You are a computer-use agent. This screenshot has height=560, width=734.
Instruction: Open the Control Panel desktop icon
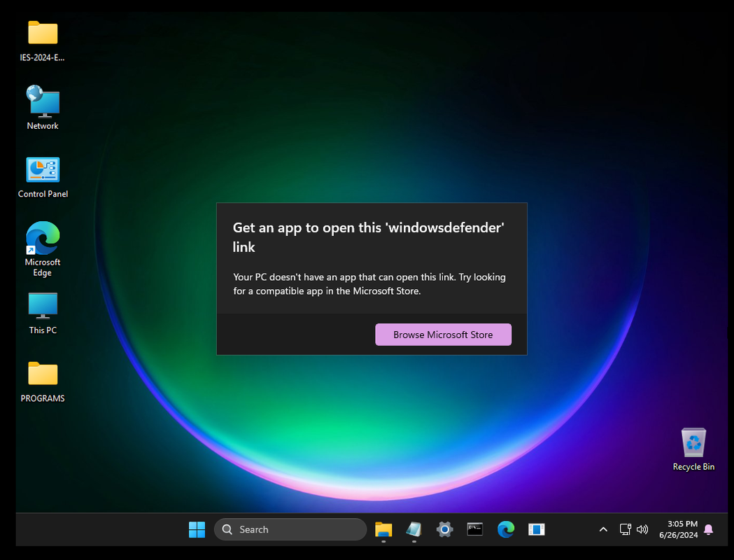pyautogui.click(x=43, y=177)
